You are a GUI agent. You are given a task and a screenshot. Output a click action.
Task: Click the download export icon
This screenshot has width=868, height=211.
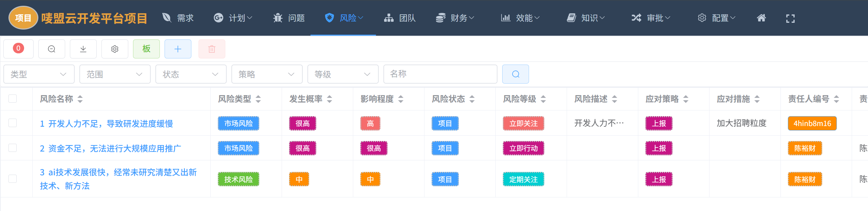[x=83, y=49]
